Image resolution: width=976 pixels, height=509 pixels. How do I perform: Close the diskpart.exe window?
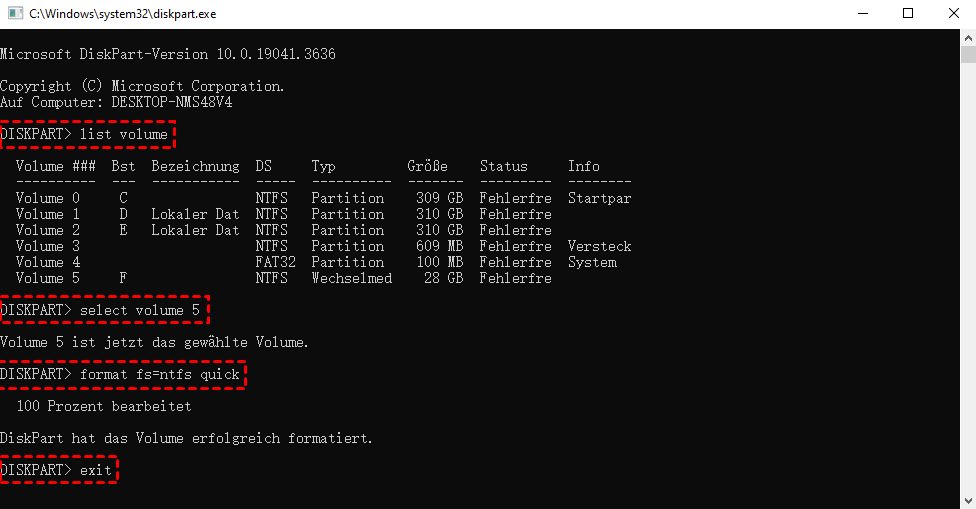953,14
